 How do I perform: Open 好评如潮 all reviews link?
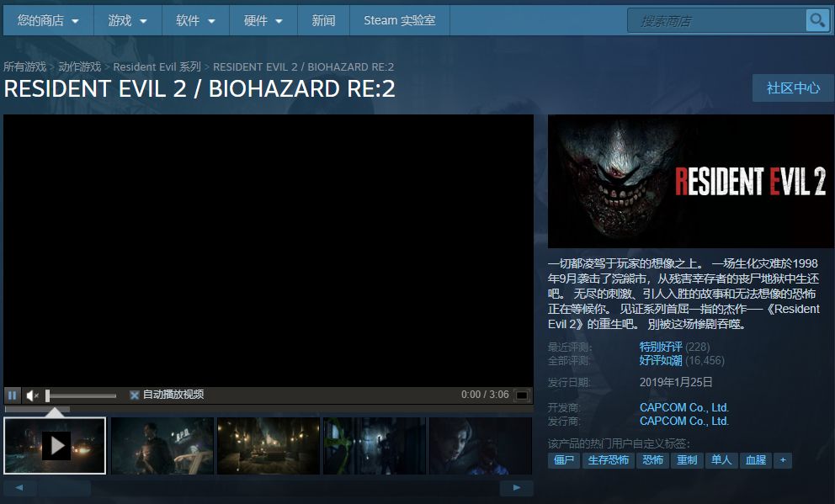pyautogui.click(x=661, y=361)
